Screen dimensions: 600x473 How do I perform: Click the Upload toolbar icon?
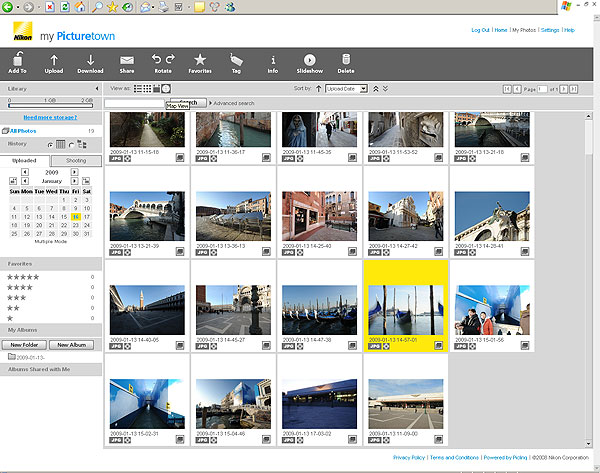(54, 64)
